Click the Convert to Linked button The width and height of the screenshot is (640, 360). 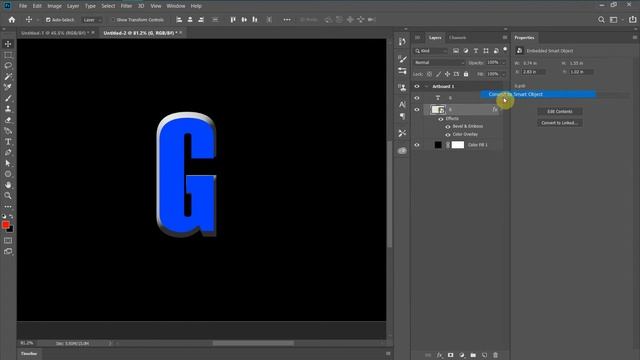(560, 123)
